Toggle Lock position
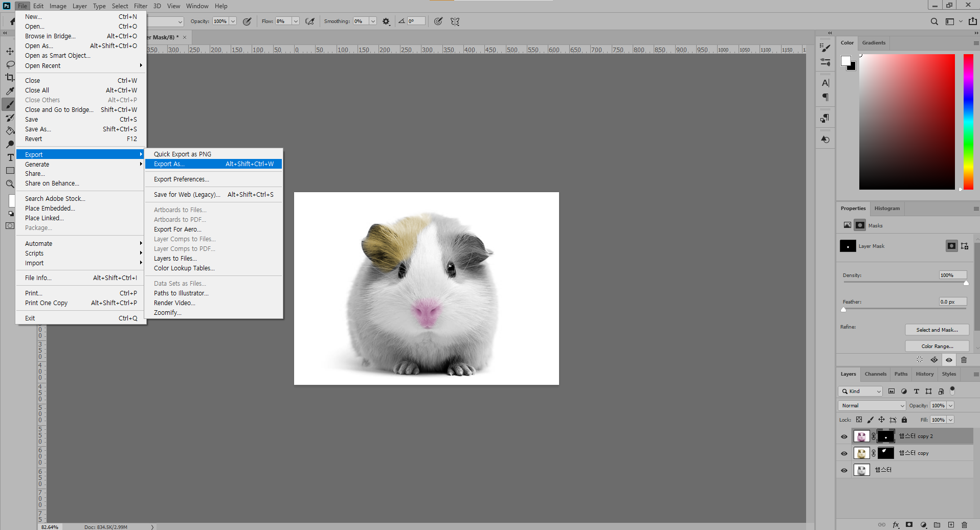 pyautogui.click(x=881, y=420)
